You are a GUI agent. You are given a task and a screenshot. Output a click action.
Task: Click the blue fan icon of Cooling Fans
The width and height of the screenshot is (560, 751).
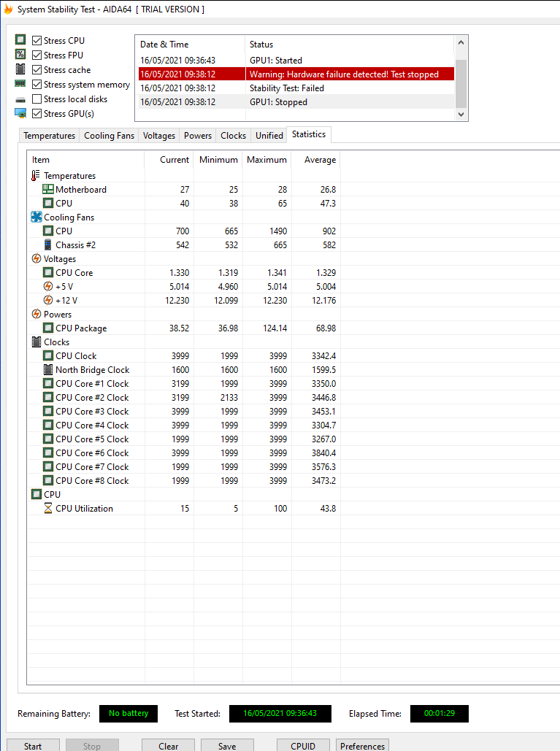[37, 217]
